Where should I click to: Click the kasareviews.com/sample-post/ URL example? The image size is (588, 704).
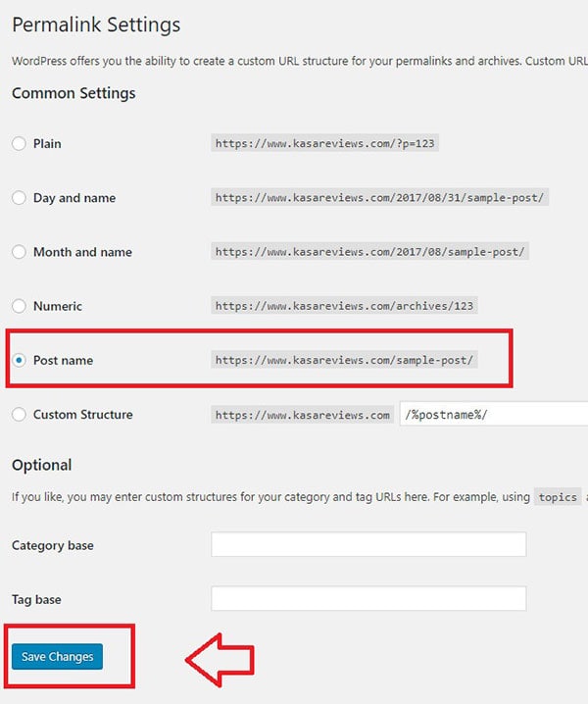tap(344, 360)
